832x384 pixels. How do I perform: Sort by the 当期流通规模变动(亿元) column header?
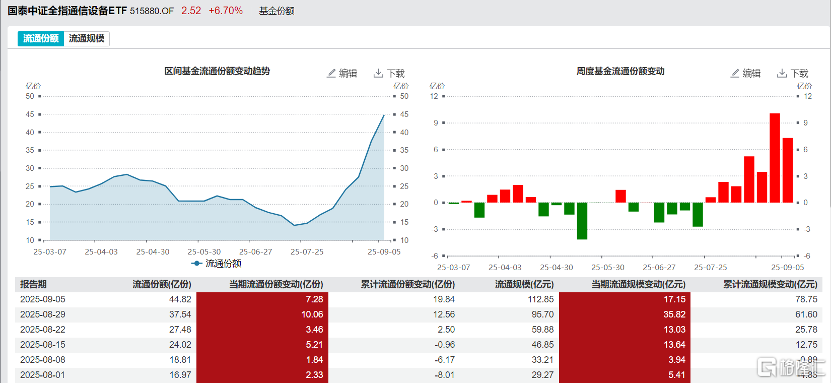pyautogui.click(x=639, y=284)
